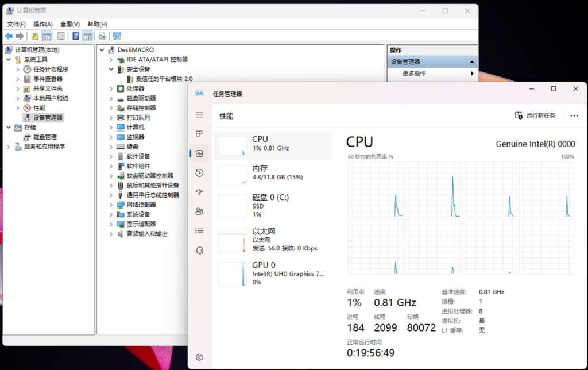588x370 pixels.
Task: Click the Up One Level folder icon
Action: (34, 36)
